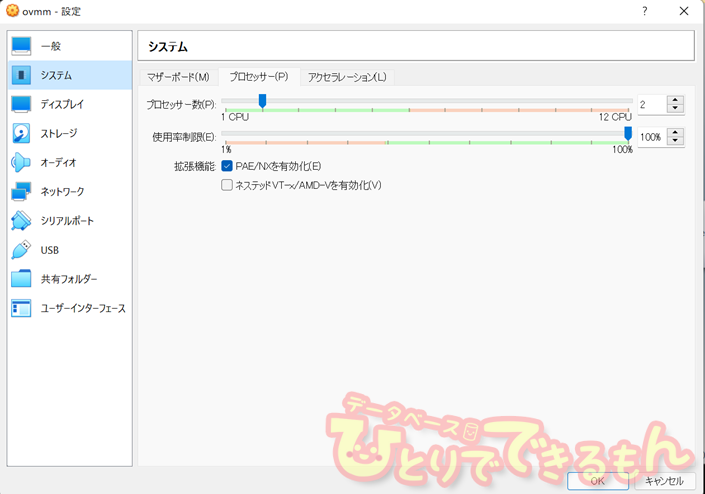Select the オーディオ audio icon
705x494 pixels.
coord(22,162)
